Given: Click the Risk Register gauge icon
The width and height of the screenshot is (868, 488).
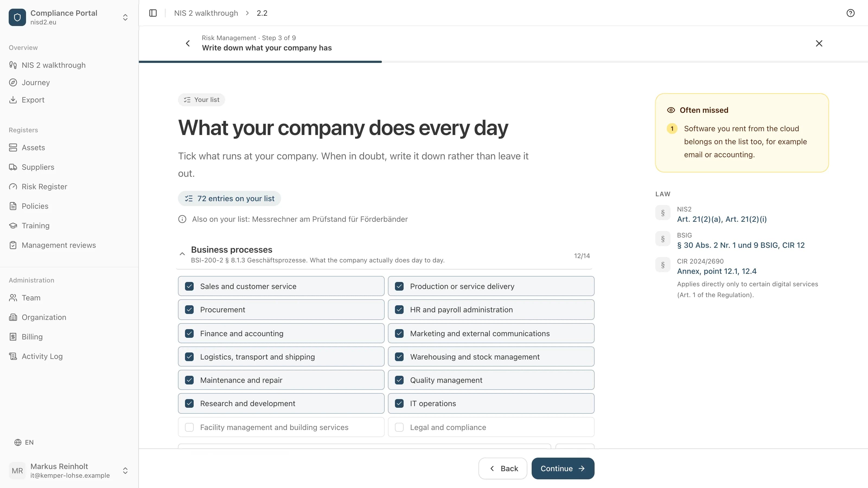Looking at the screenshot, I should click(13, 187).
